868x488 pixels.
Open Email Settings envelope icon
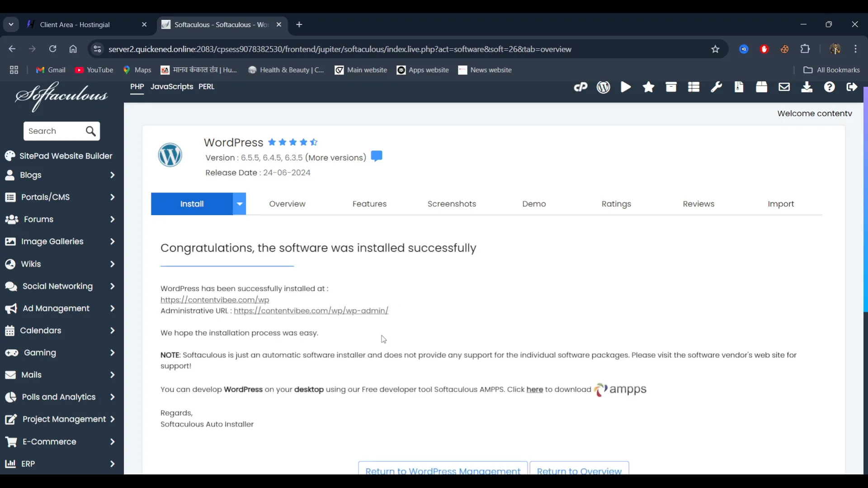tap(784, 87)
